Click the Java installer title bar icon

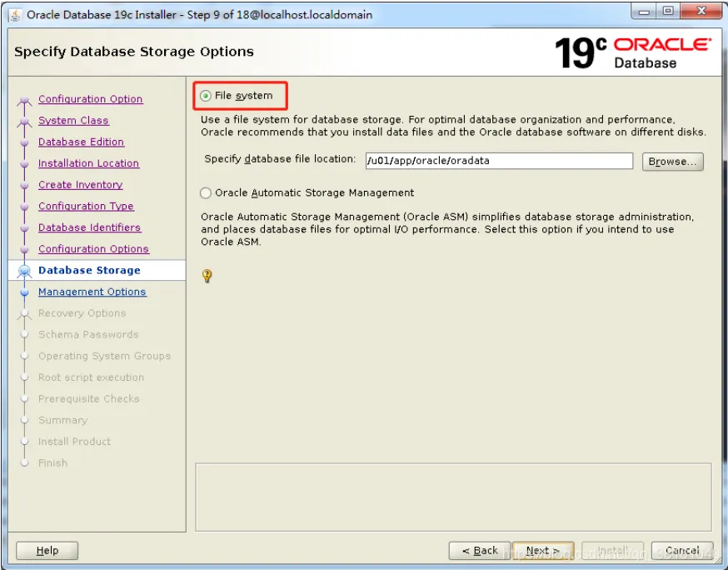(x=15, y=15)
